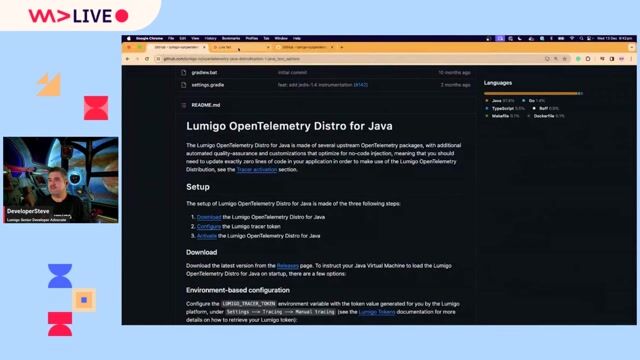
Task: Click the Bluetooth icon in menu bar
Action: pyautogui.click(x=551, y=38)
